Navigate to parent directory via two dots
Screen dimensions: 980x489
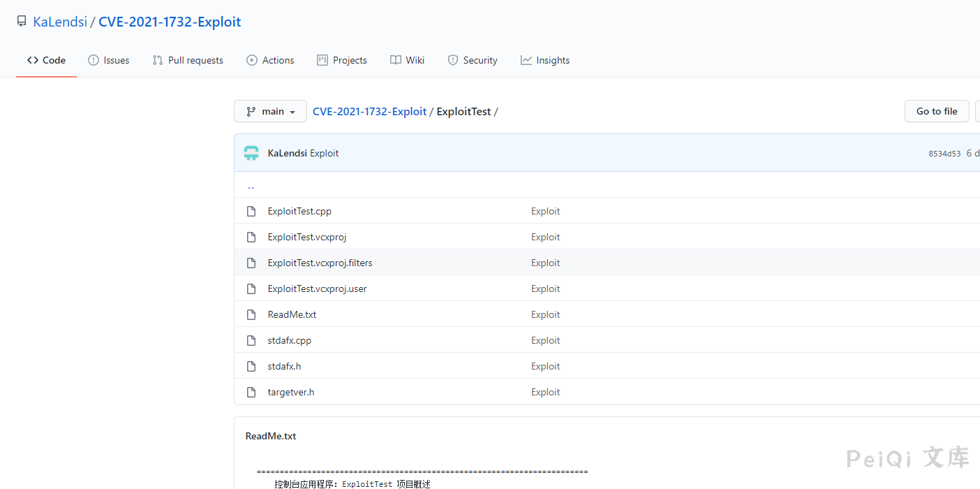[251, 186]
